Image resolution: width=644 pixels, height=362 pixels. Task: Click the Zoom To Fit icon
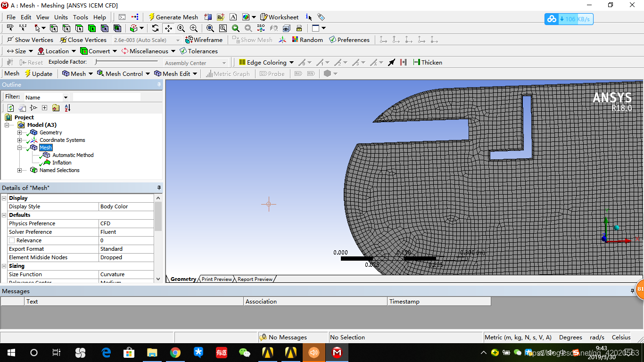pos(210,28)
